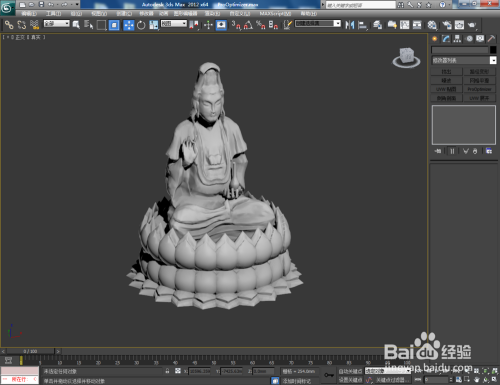Select the Select and Link tool
The image size is (500, 385).
(x=9, y=25)
